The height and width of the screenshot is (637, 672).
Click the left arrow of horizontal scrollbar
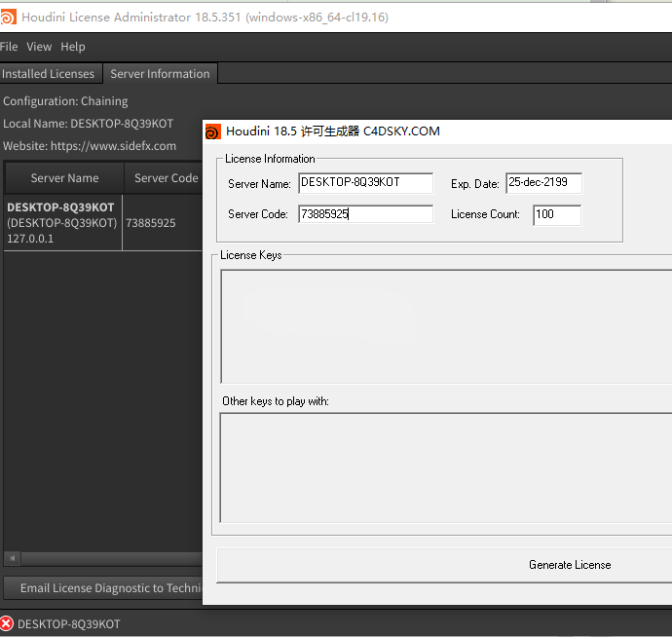click(x=13, y=558)
